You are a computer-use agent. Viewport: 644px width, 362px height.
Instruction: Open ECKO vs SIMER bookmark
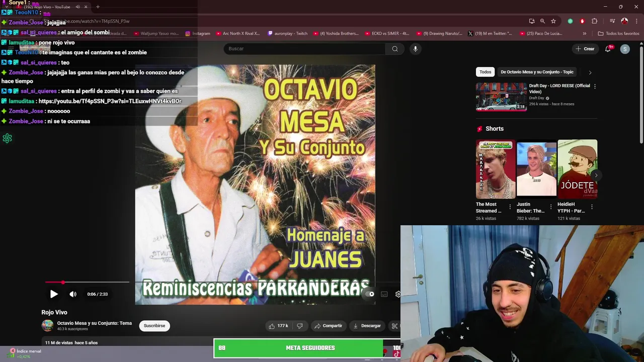[x=387, y=34]
